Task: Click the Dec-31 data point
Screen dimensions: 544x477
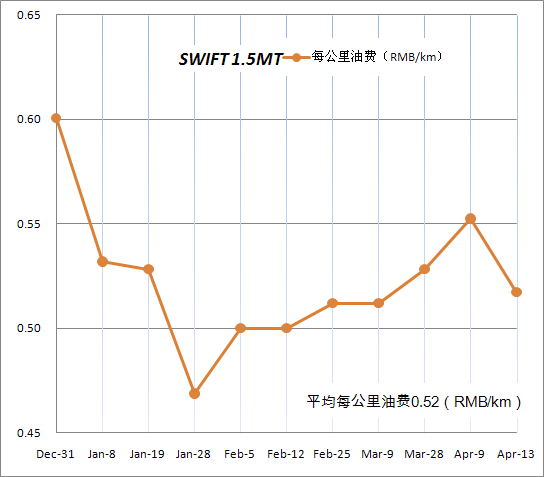Action: pyautogui.click(x=56, y=118)
